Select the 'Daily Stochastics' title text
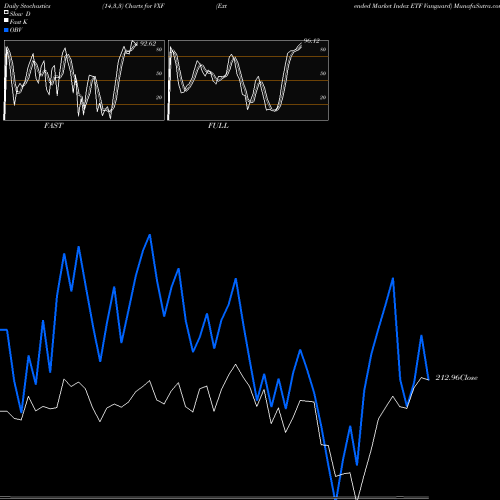The width and height of the screenshot is (500, 500). (27, 6)
